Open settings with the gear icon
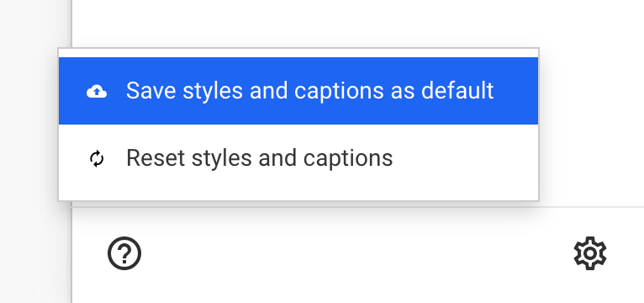 pos(590,253)
